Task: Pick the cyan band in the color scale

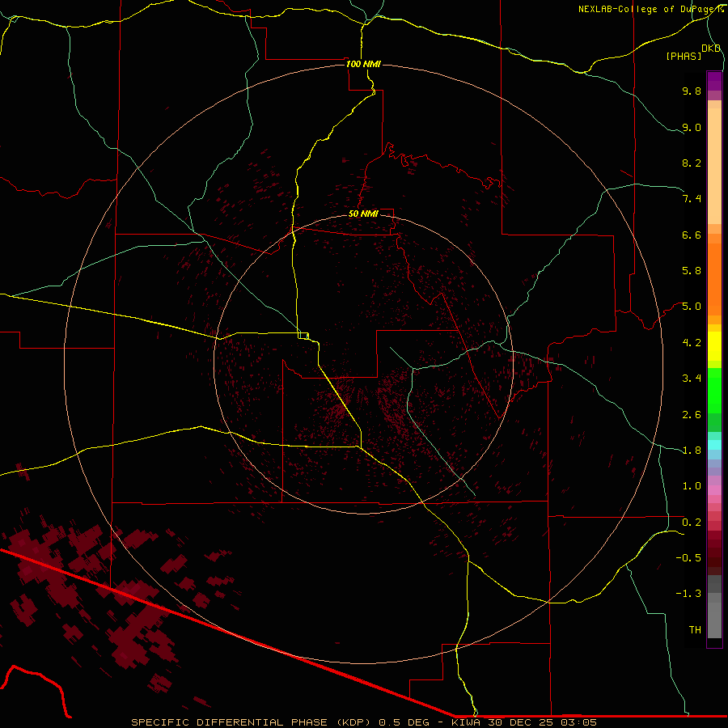Action: coord(714,445)
